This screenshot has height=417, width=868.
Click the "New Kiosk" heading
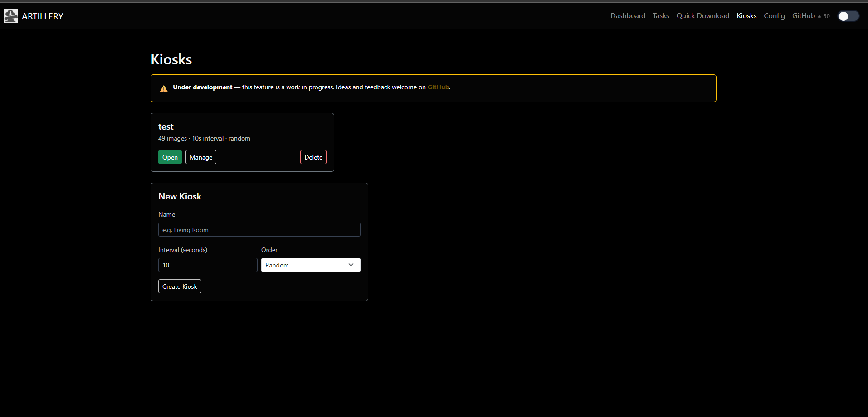pyautogui.click(x=180, y=196)
